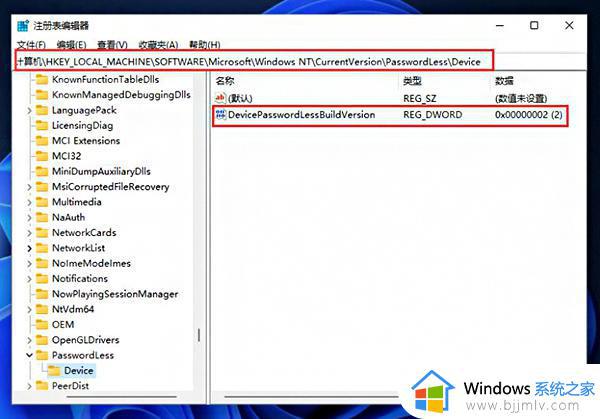This screenshot has width=600, height=419.
Task: Click the values pane horizontal scrollbar
Action: 312,397
